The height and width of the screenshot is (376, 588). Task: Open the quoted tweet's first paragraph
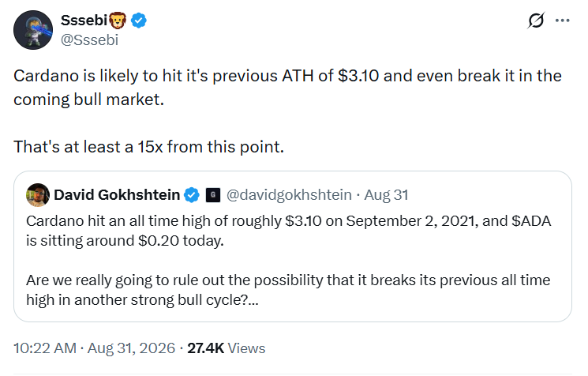(x=289, y=231)
